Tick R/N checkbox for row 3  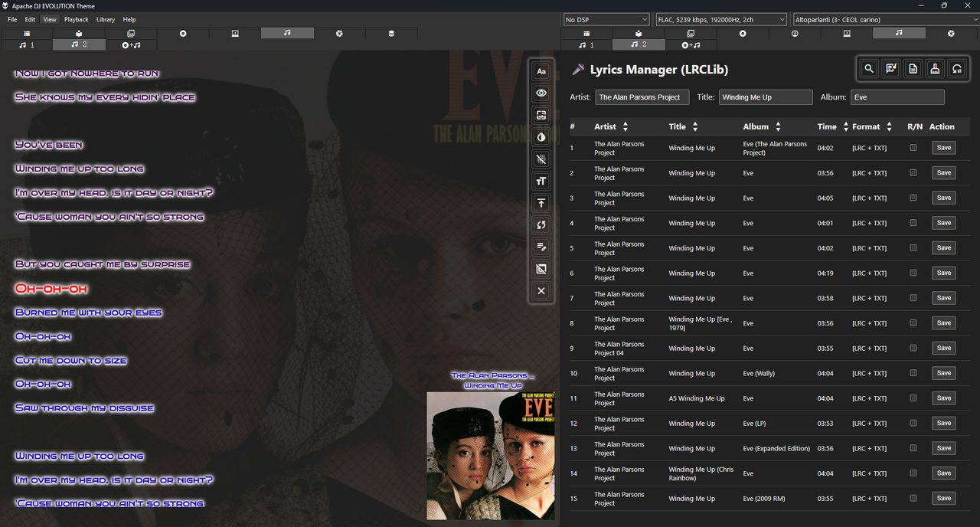[913, 198]
